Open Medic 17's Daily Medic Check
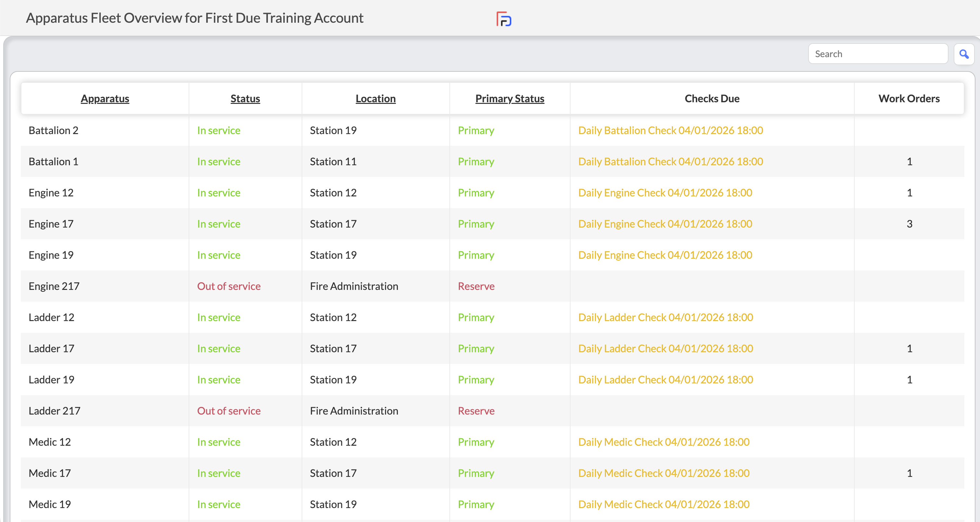Viewport: 980px width, 522px height. [x=664, y=473]
